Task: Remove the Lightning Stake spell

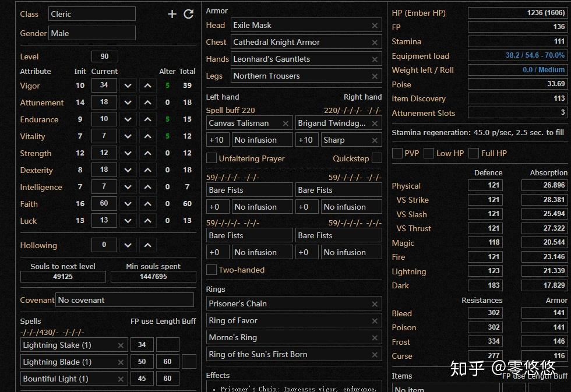Action: 121,345
